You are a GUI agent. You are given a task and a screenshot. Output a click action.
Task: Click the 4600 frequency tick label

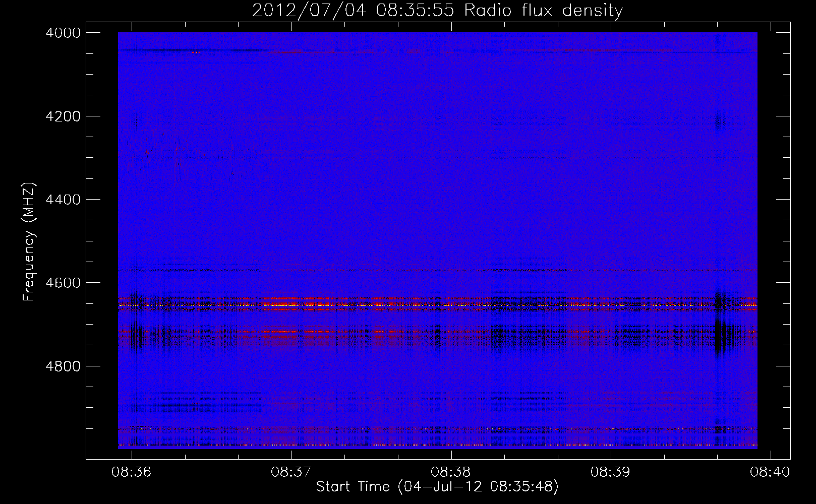pyautogui.click(x=63, y=283)
